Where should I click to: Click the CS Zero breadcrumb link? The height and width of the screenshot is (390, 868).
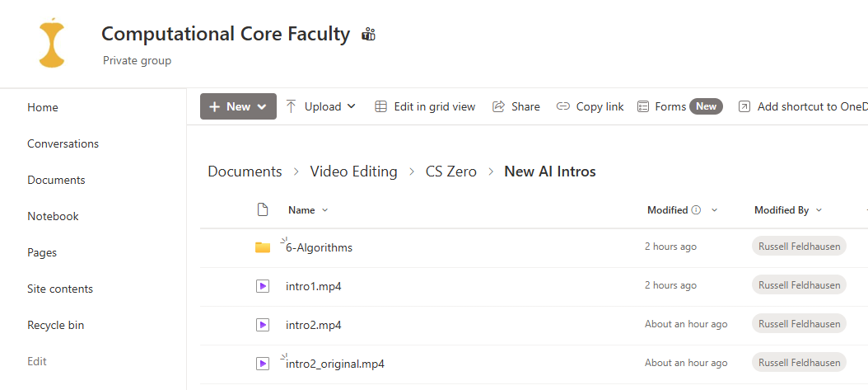[x=451, y=172]
